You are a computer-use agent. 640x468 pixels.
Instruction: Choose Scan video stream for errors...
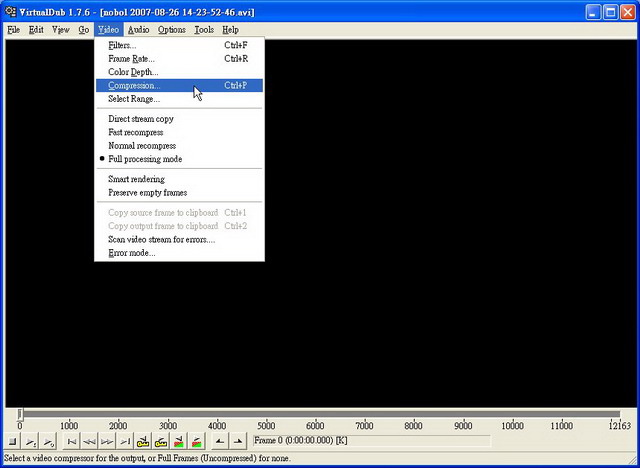tap(179, 240)
